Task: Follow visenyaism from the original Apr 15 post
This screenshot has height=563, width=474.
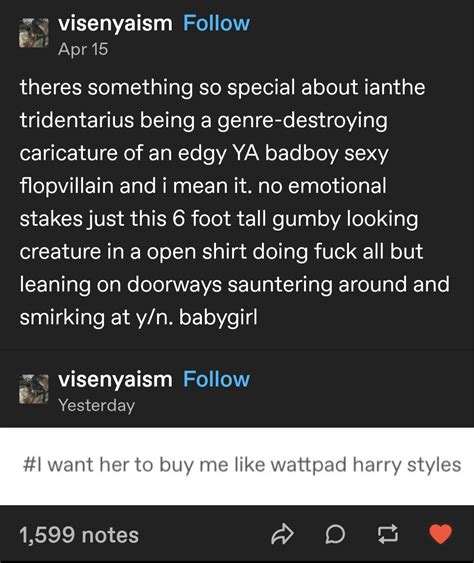Action: (x=216, y=23)
